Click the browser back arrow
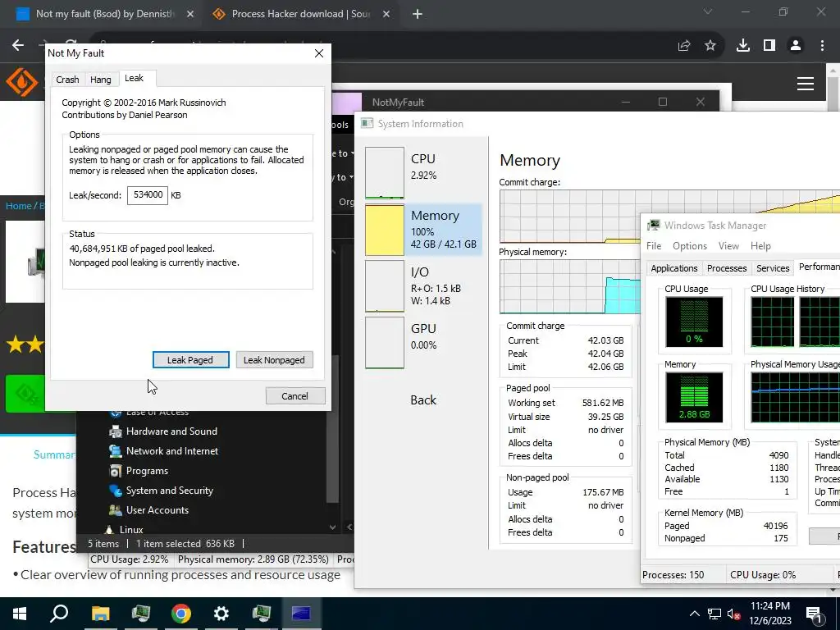The image size is (840, 630). click(18, 46)
